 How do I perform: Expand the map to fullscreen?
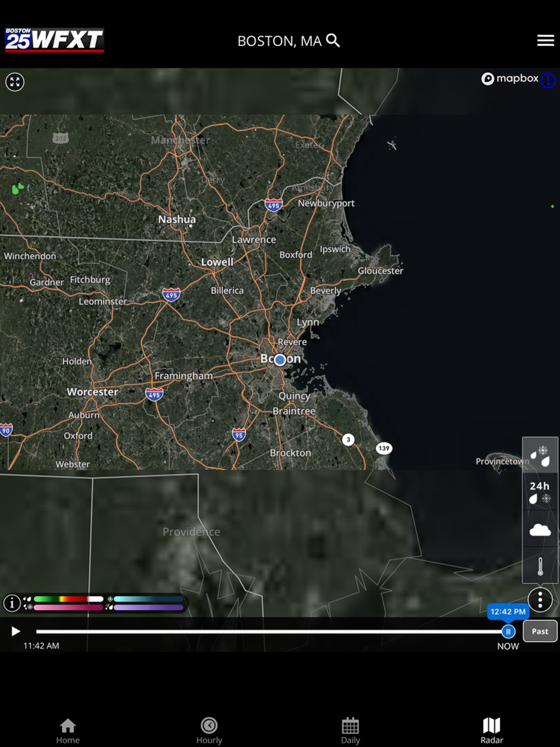coord(15,82)
